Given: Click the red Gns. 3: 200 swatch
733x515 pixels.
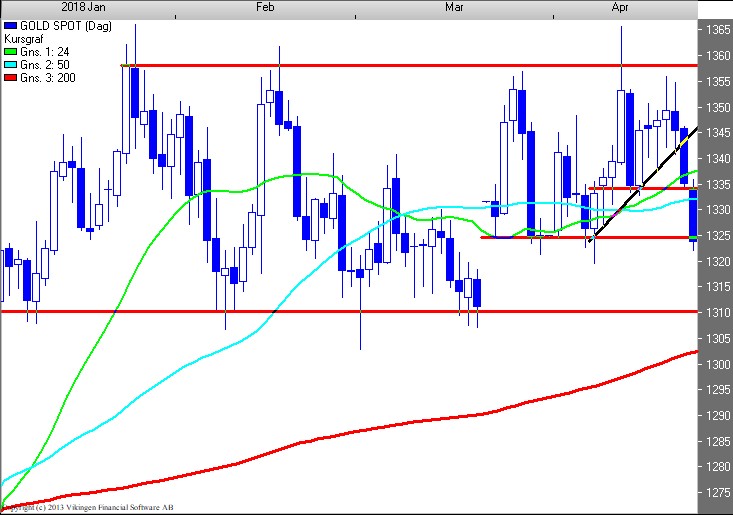Looking at the screenshot, I should (x=10, y=78).
